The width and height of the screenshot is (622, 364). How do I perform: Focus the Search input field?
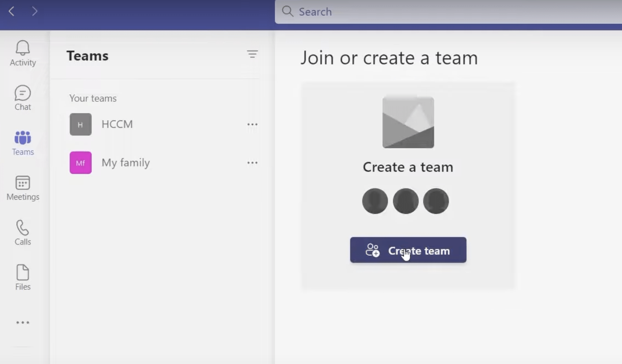[x=448, y=12]
